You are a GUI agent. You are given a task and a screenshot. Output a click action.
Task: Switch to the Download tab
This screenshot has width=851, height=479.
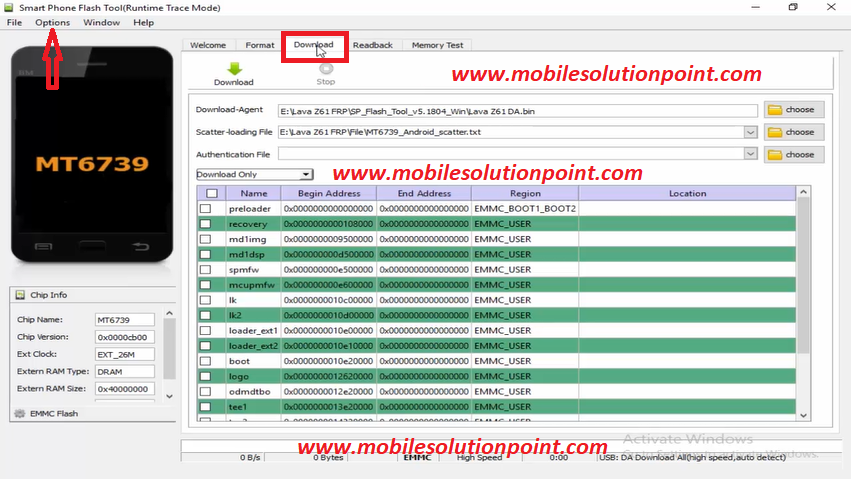tap(314, 44)
